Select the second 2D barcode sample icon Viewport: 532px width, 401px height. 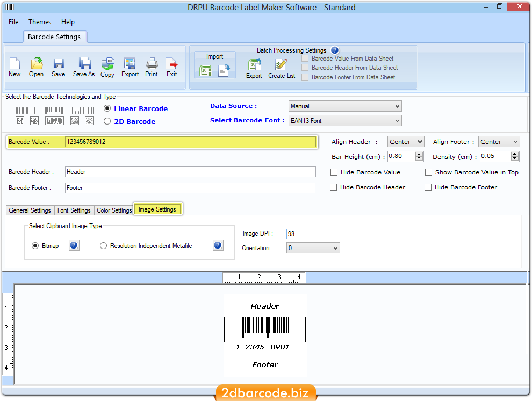[34, 121]
